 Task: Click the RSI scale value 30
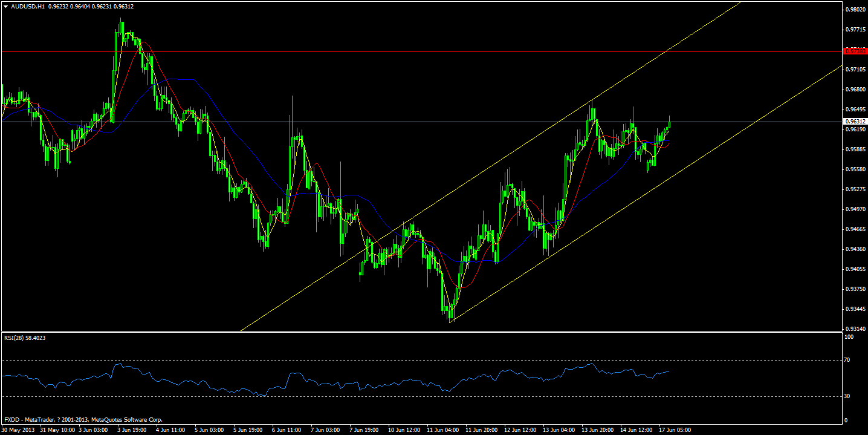(x=847, y=396)
